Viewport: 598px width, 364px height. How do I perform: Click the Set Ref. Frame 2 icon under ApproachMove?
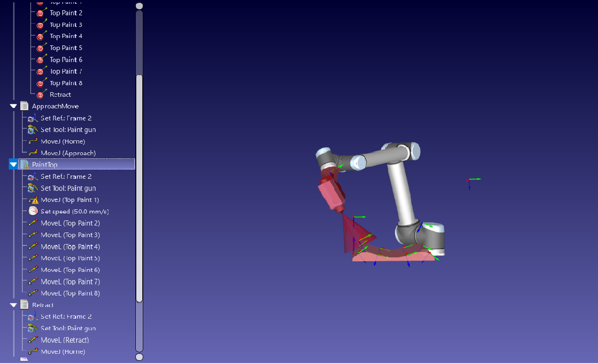(32, 118)
